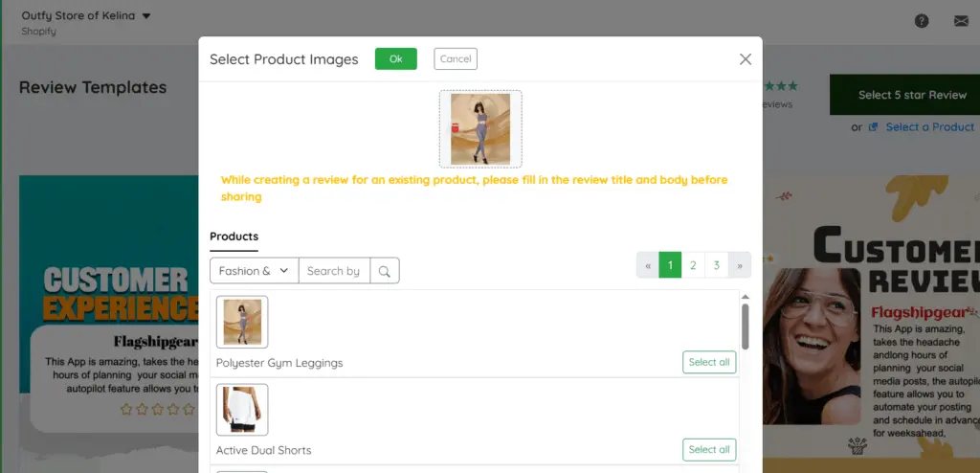The height and width of the screenshot is (473, 980).
Task: Close the Select Product Images dialog
Action: (746, 59)
